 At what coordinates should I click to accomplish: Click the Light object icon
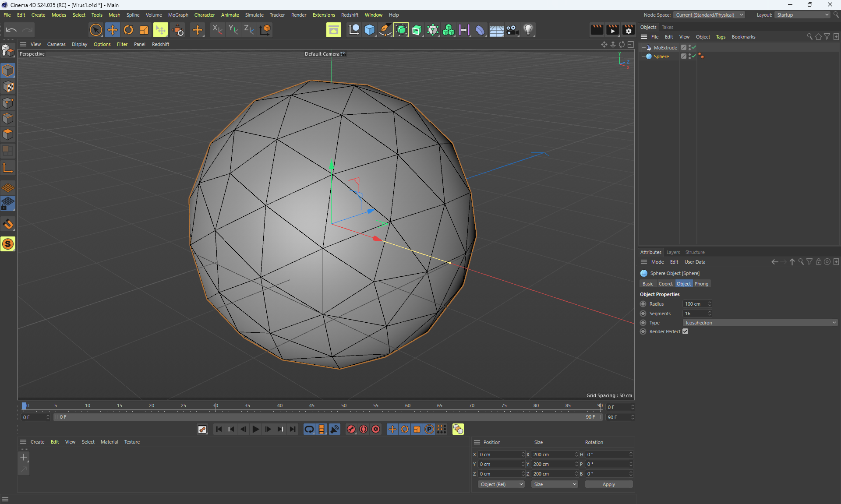pyautogui.click(x=528, y=30)
